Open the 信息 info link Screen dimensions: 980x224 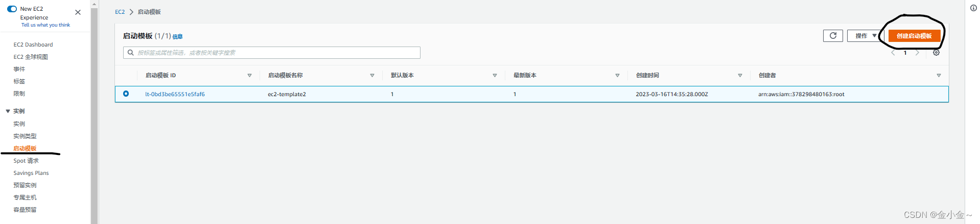177,37
